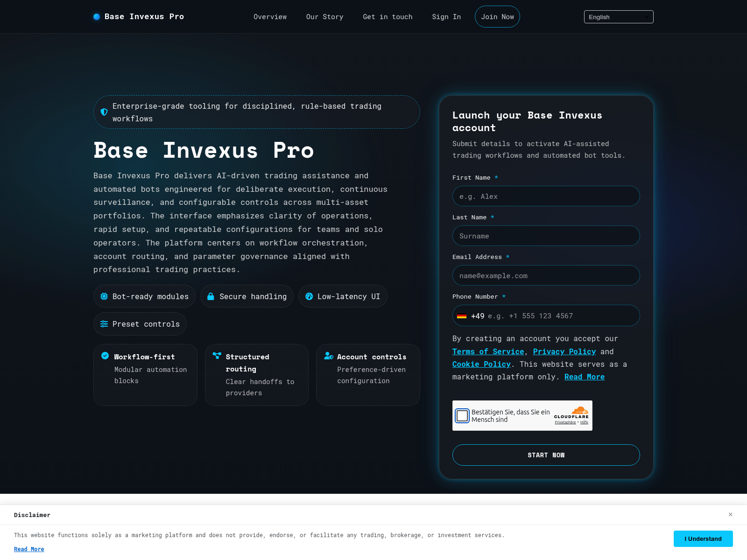Click the Join Now button
Viewport: 747px width, 560px height.
(497, 17)
